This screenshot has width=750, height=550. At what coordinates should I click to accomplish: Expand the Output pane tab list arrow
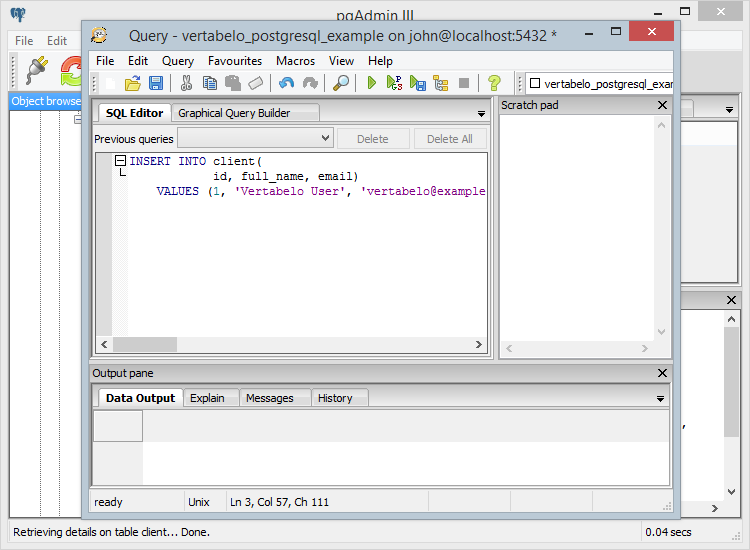(x=660, y=399)
